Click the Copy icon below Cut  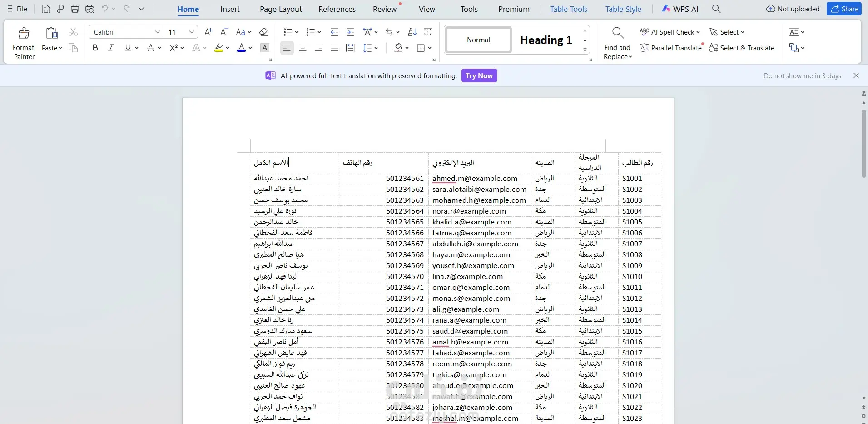coord(73,48)
